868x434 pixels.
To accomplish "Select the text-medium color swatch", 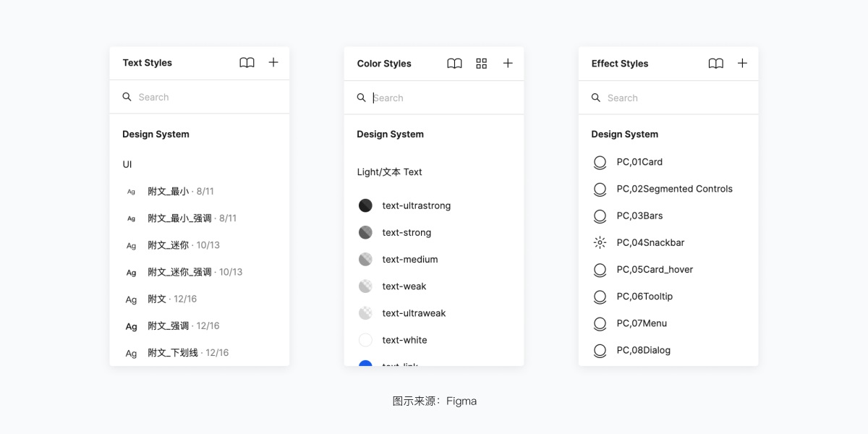I will 365,259.
